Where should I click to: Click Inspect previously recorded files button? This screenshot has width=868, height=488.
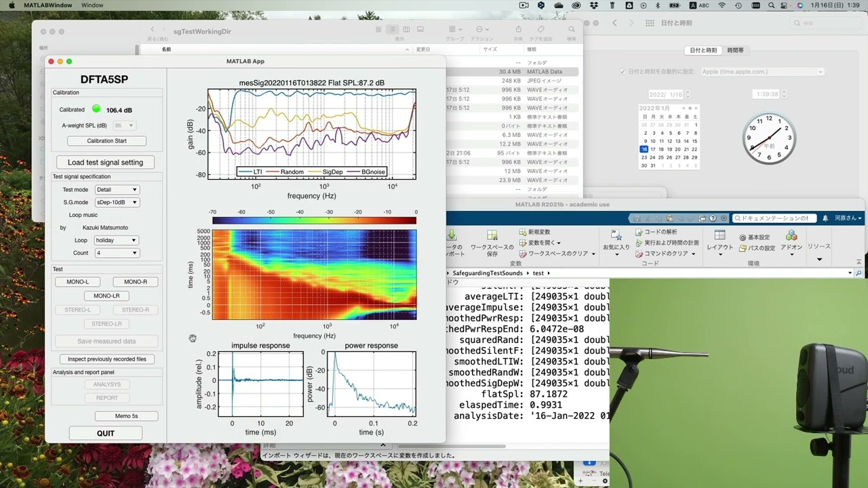[x=106, y=359]
